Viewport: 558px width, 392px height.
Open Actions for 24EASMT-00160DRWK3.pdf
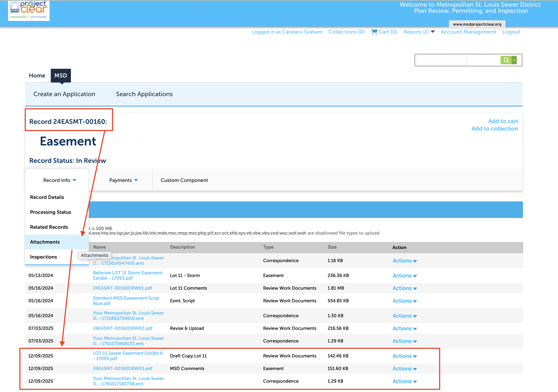404,368
